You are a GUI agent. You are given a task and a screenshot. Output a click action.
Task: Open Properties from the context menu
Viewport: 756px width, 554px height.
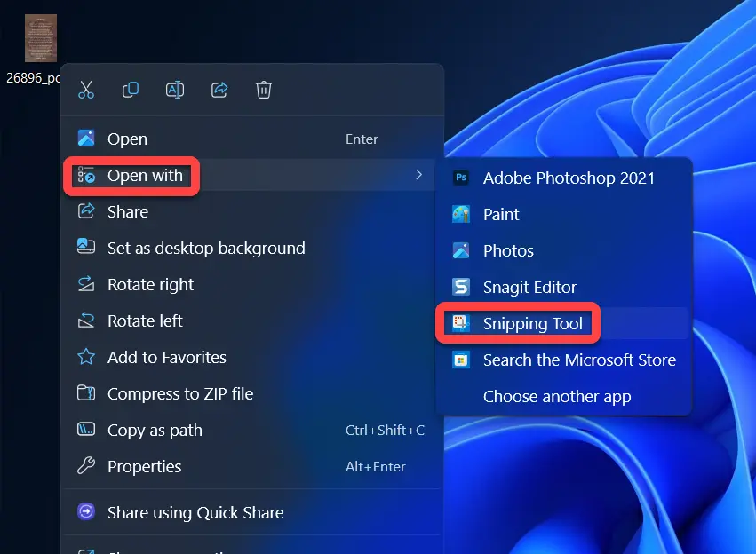pos(251,466)
